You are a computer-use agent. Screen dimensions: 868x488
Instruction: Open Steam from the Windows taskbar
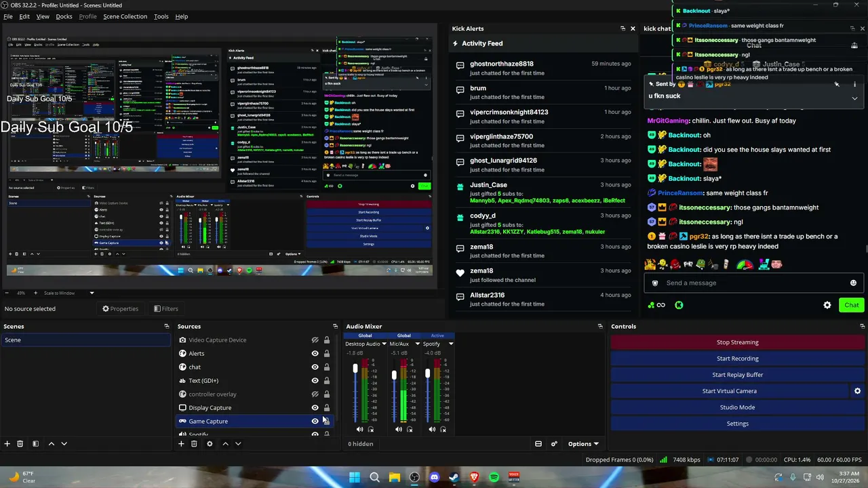(x=454, y=478)
